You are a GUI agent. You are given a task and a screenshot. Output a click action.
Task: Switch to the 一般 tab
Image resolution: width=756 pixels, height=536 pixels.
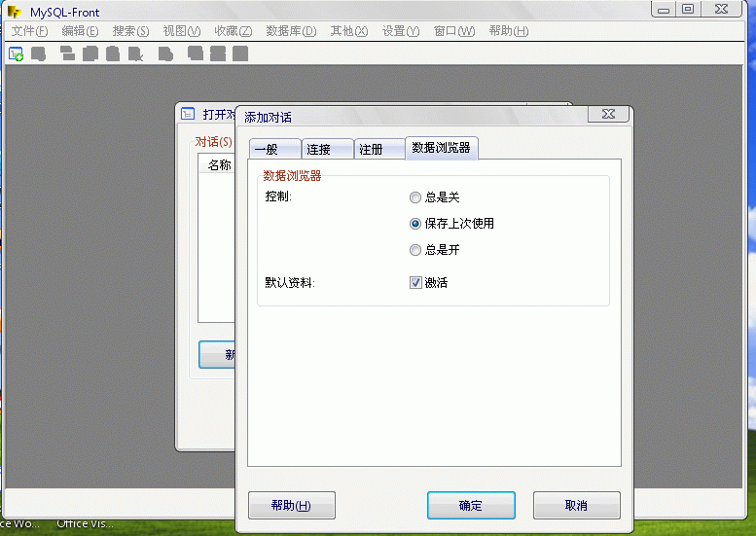275,149
